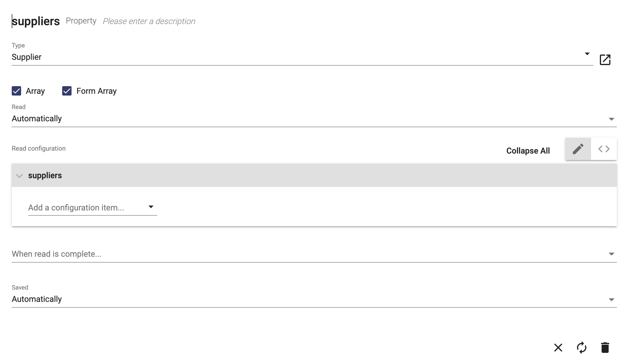Toggle the Array checkbox

[x=16, y=91]
